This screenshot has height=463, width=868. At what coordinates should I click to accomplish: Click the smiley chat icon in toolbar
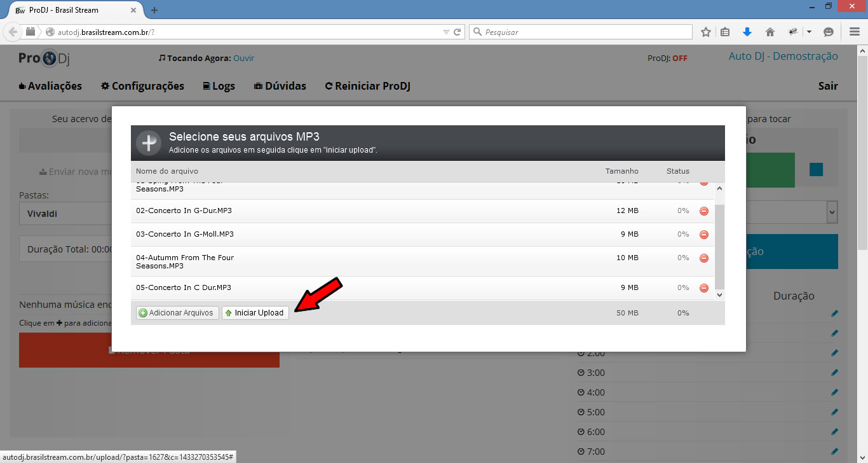click(829, 32)
